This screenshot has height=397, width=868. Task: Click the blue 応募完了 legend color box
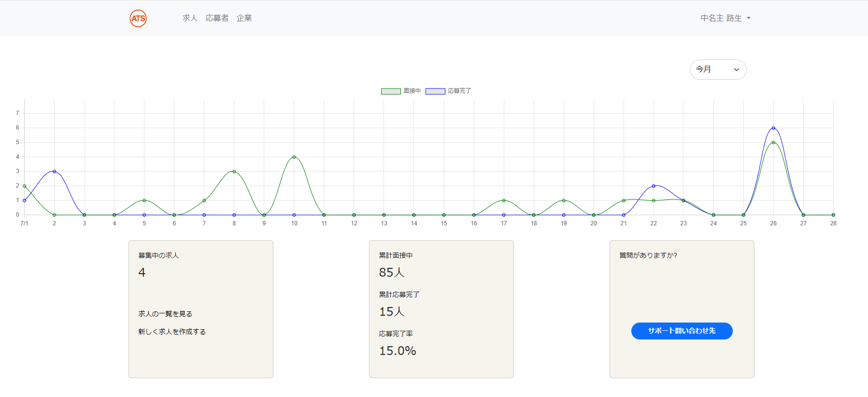click(x=435, y=91)
